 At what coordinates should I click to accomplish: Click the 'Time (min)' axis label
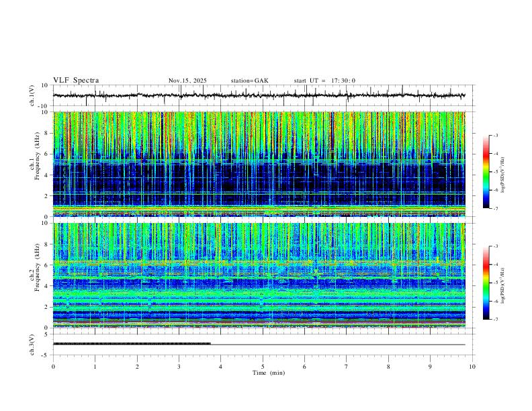269,373
